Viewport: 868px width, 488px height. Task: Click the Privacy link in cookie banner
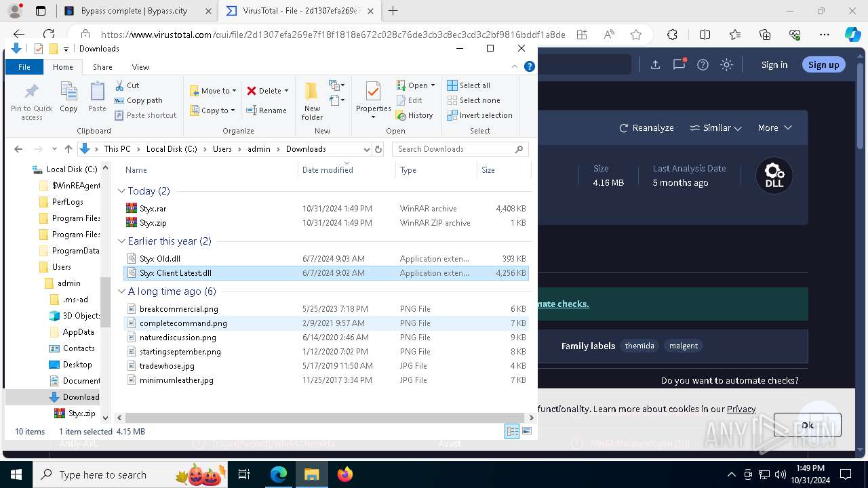741,409
